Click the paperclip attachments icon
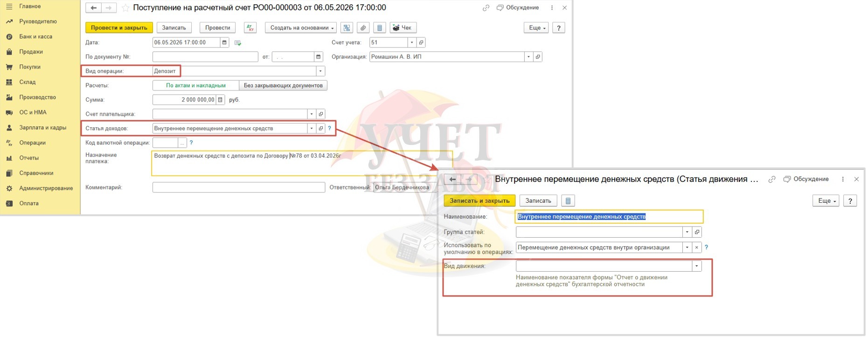Image resolution: width=868 pixels, height=337 pixels. [363, 28]
